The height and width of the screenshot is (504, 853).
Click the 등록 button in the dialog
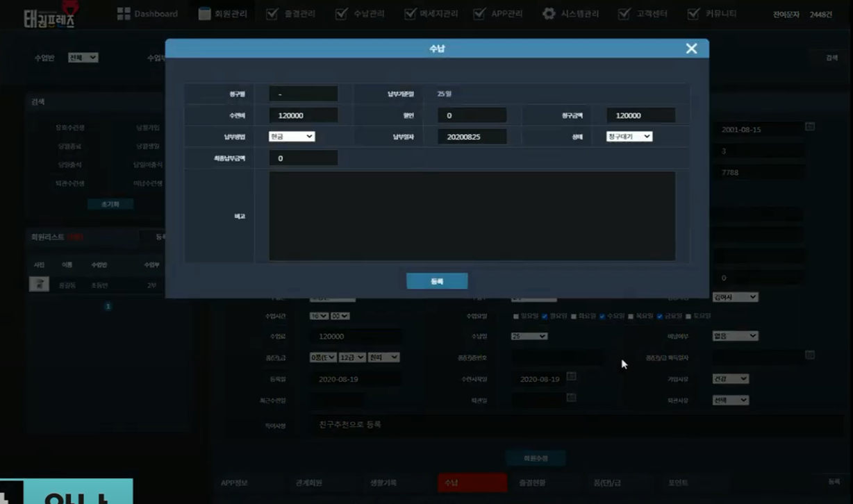437,281
